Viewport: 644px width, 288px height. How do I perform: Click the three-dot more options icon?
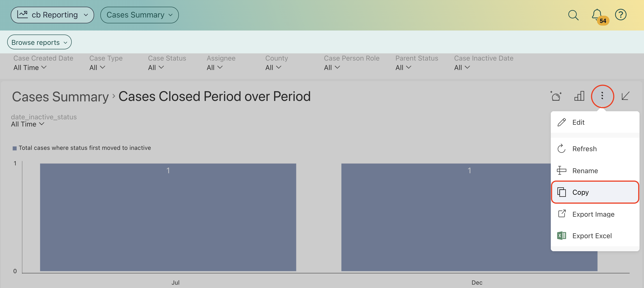602,96
